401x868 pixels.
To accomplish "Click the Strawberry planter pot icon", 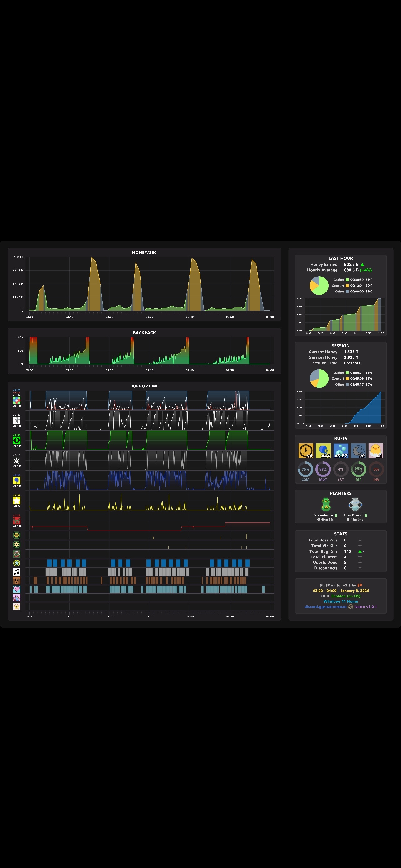I will [326, 505].
